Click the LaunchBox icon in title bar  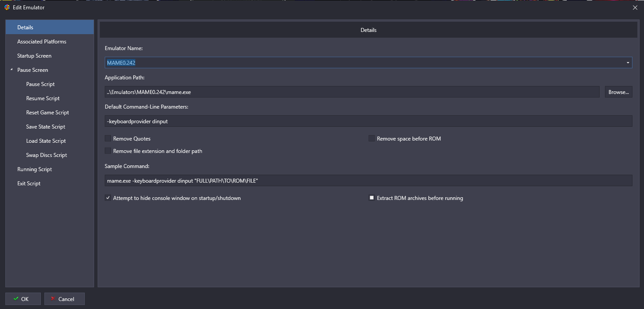point(7,7)
